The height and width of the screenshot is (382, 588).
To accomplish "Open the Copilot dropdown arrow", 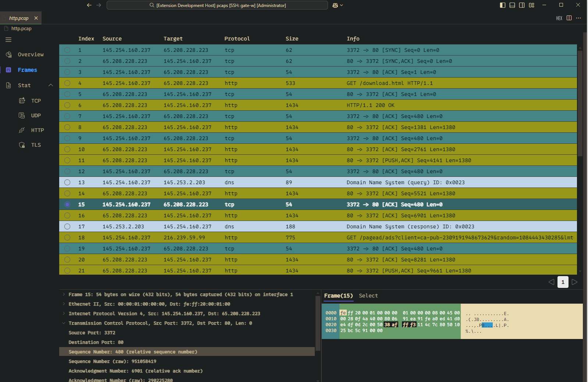I will tap(342, 5).
